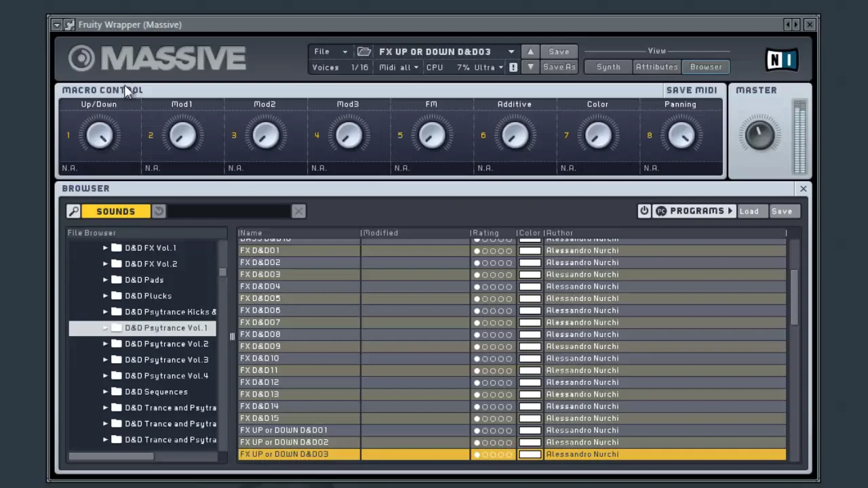The width and height of the screenshot is (868, 488).
Task: Click the exclamation panic icon beside Ultra
Action: pyautogui.click(x=513, y=67)
